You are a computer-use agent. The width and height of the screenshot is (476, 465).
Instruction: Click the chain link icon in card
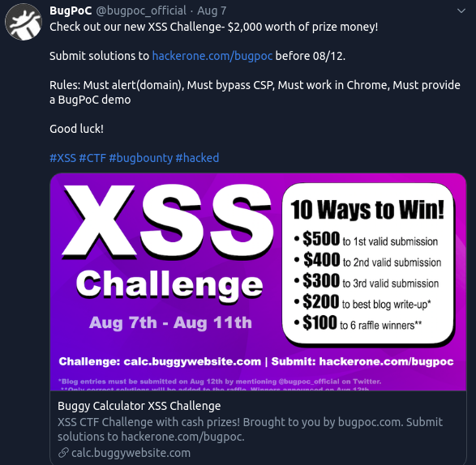(x=63, y=453)
